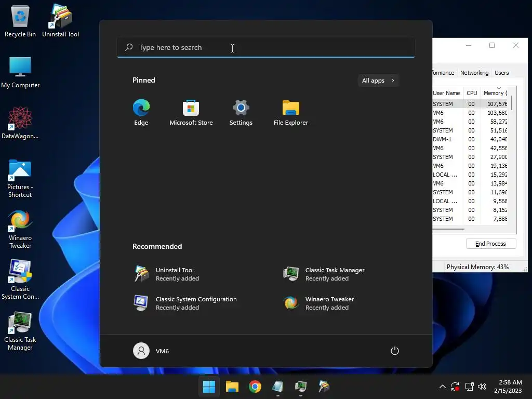
Task: Select the LOCAL row using 15,292 memory
Action: [x=470, y=175]
